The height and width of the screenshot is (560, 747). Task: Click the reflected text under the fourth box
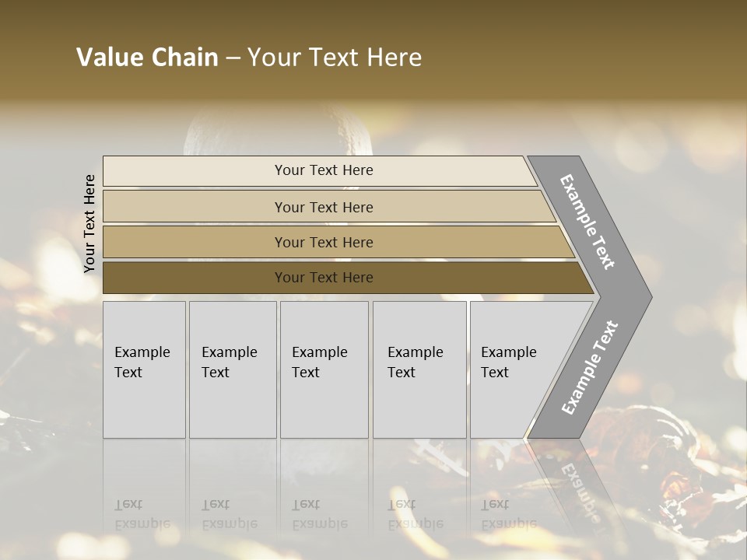(415, 514)
